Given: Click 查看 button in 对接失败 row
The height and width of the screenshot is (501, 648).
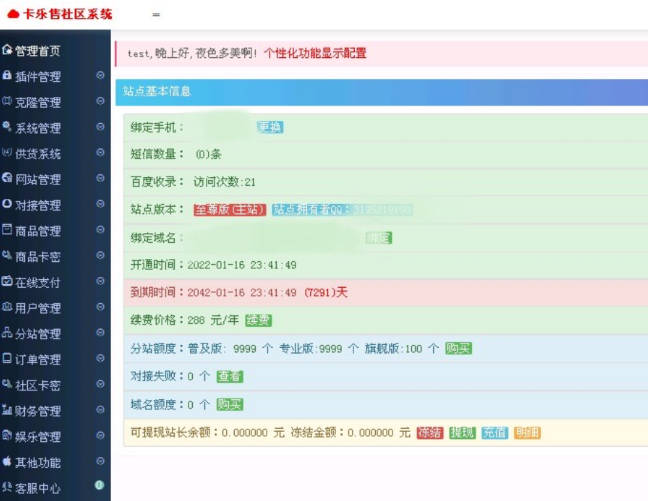Looking at the screenshot, I should (230, 377).
